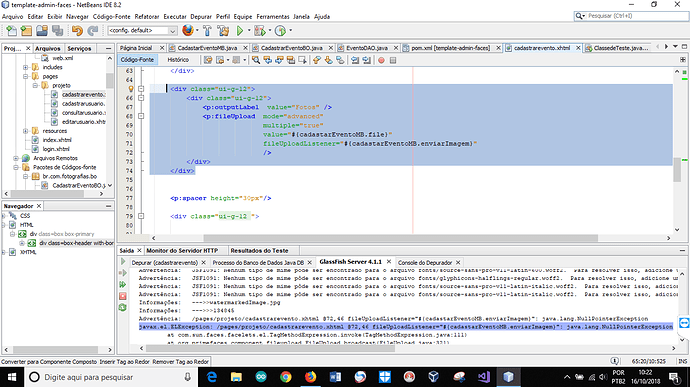690x387 pixels.
Task: Open Firefox from the Windows taskbar
Action: [x=310, y=377]
